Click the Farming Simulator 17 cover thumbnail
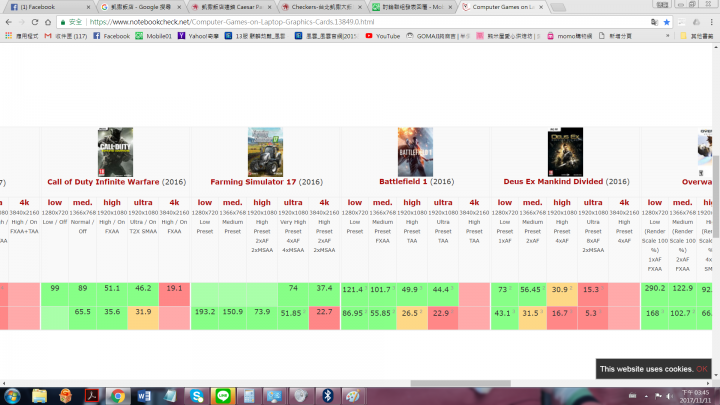Screen dimensions: 720x405 point(265,152)
